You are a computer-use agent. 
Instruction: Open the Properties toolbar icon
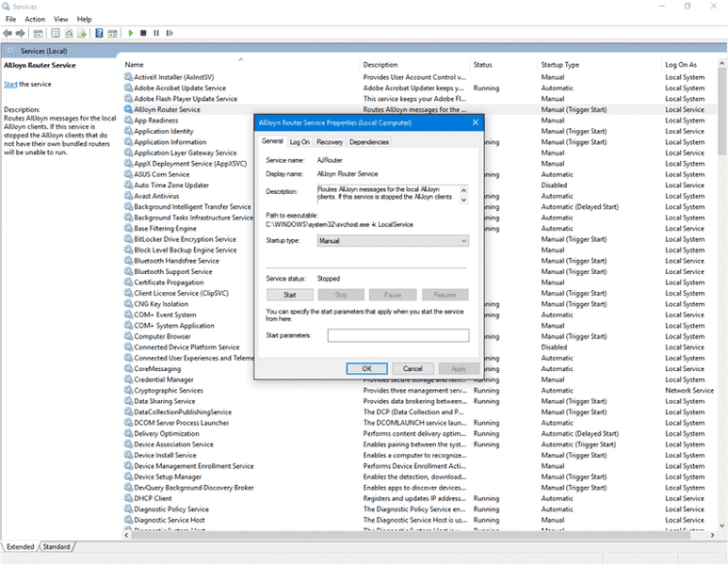(56, 33)
